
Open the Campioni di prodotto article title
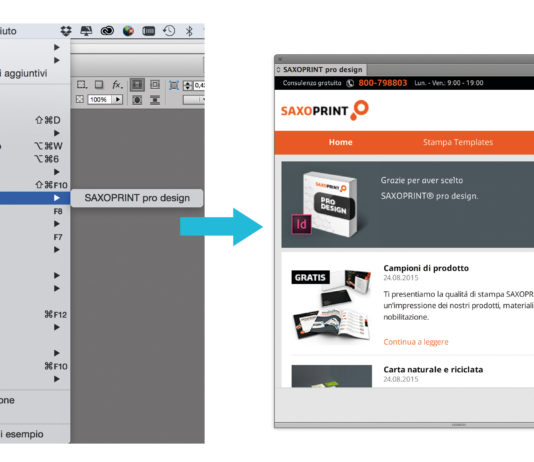pos(426,268)
